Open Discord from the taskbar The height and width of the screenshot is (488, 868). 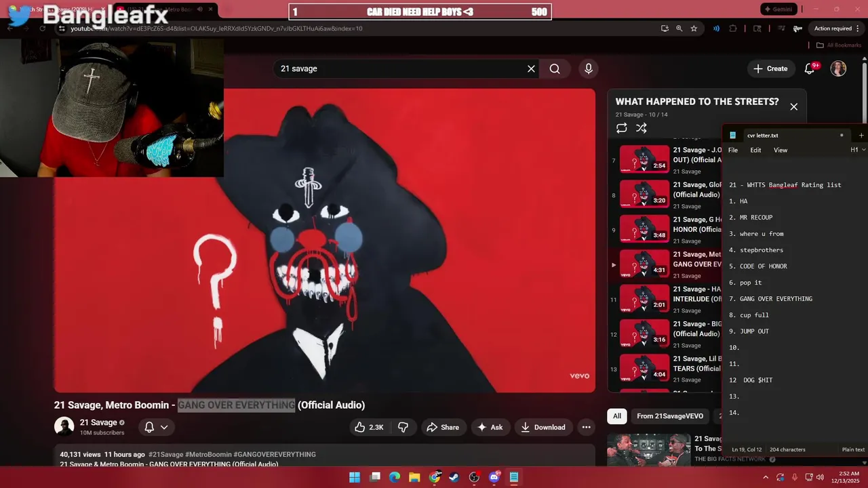click(x=494, y=477)
